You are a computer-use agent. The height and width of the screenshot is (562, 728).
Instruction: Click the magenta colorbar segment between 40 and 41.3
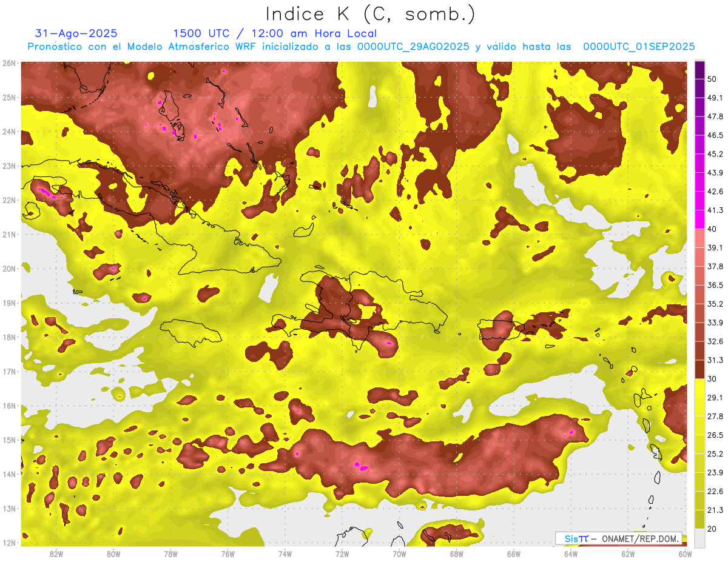coord(700,219)
